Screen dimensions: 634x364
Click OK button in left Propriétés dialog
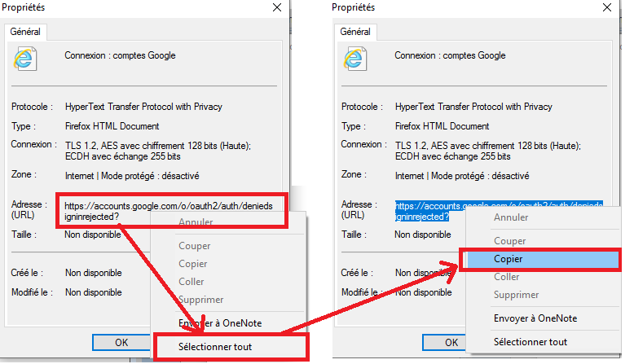[x=121, y=343]
